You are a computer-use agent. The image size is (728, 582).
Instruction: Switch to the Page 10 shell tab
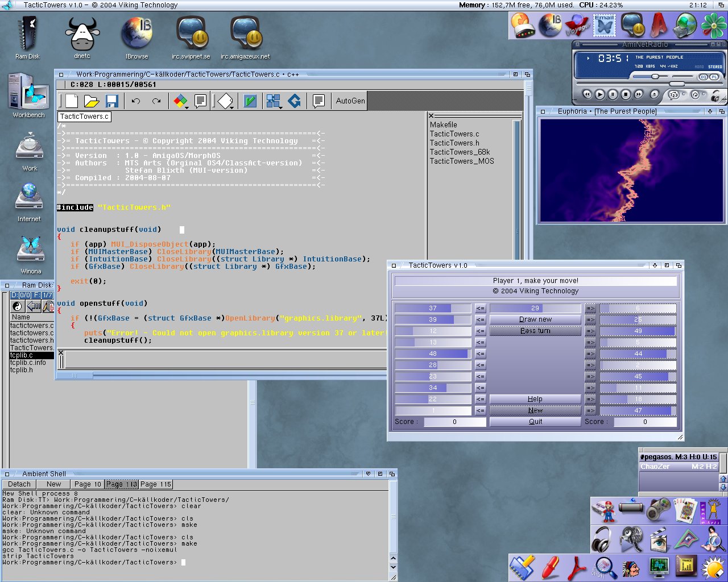(x=88, y=484)
